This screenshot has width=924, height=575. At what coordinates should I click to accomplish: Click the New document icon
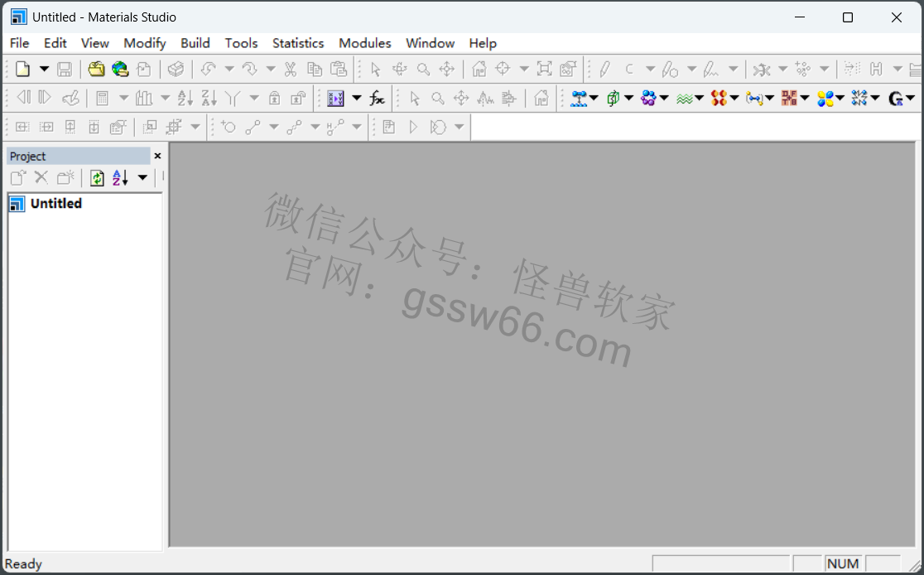[x=22, y=69]
